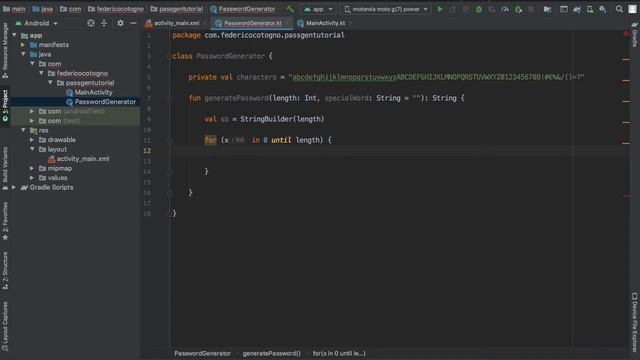Switch to the MainActivity.kt editor tab

(x=324, y=23)
